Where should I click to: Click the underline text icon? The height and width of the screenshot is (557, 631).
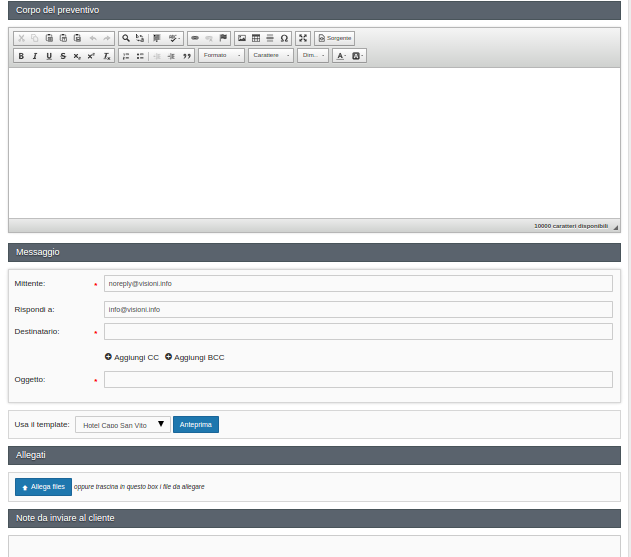coord(49,56)
